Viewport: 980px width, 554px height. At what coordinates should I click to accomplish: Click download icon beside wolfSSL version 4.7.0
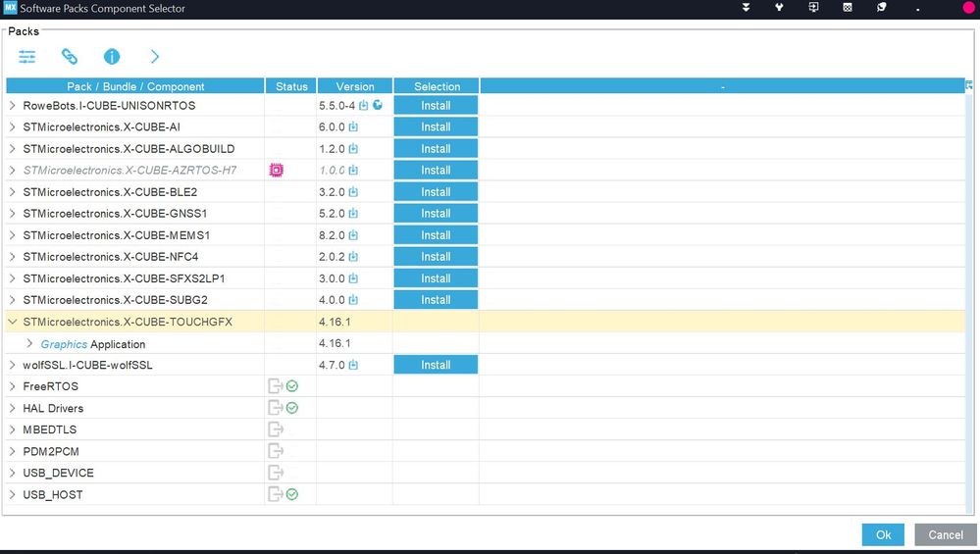point(353,365)
